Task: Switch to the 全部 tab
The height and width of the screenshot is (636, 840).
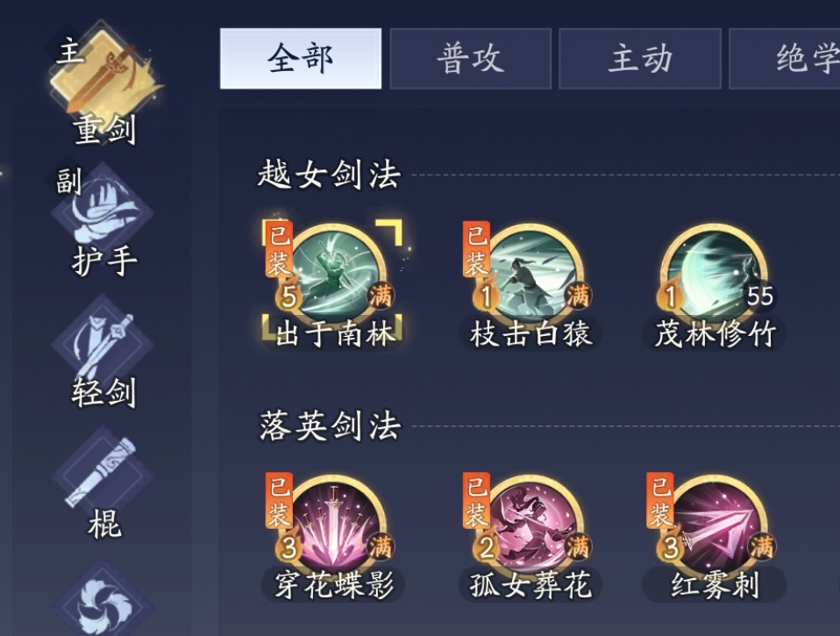Action: coord(301,59)
